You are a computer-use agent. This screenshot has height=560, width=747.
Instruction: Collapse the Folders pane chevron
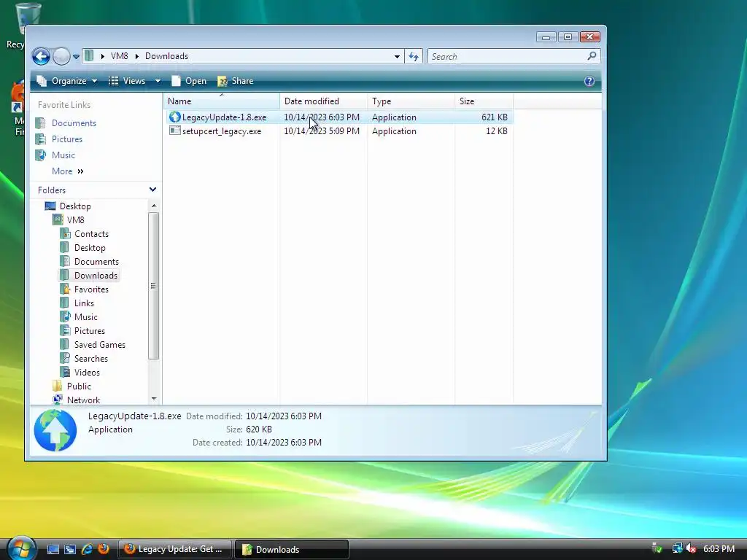click(152, 190)
